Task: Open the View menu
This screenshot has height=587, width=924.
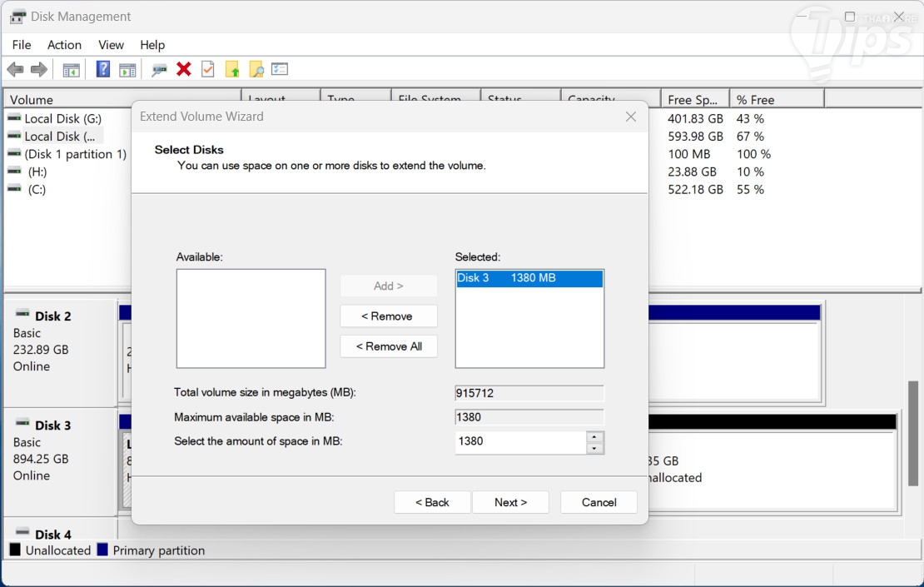Action: [111, 45]
